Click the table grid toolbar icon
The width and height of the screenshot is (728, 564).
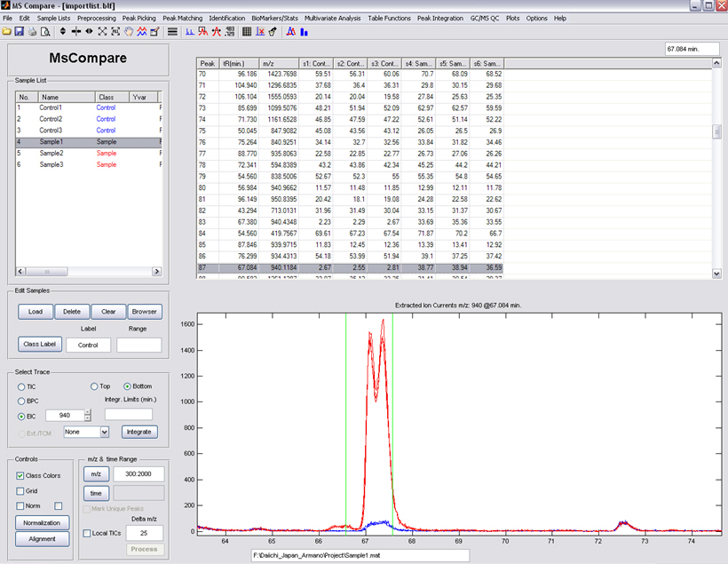(247, 31)
